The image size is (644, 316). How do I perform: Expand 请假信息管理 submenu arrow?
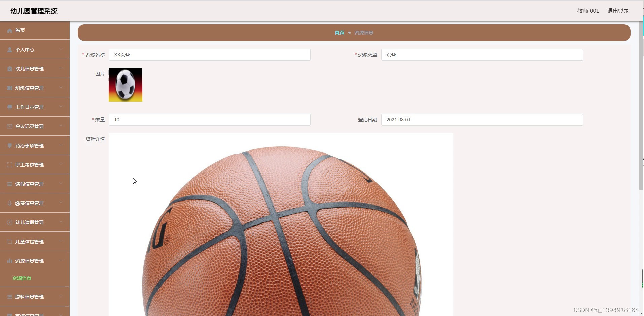click(61, 184)
